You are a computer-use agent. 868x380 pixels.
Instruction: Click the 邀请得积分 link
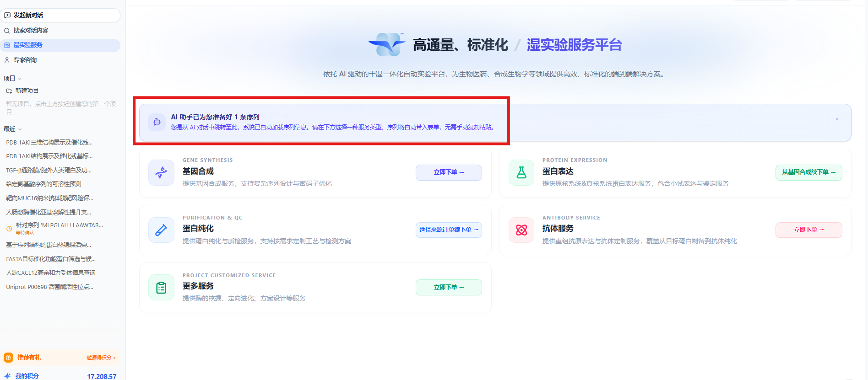(101, 358)
